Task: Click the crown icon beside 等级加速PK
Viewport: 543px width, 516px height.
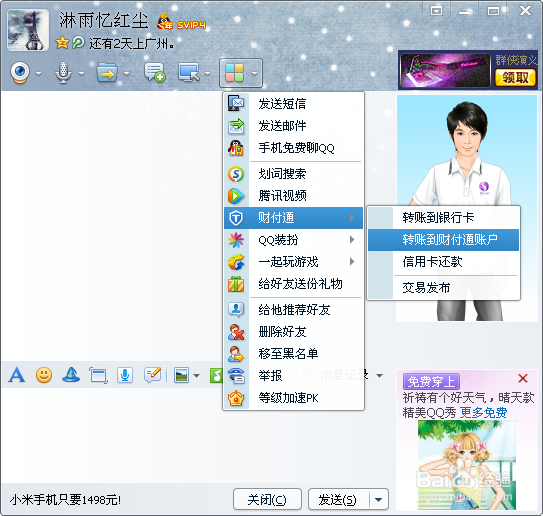Action: pos(236,398)
